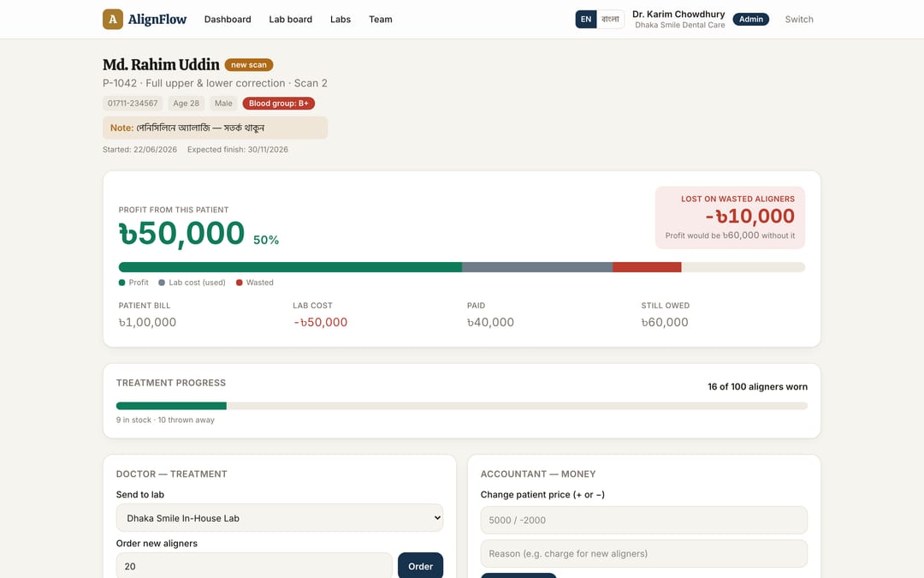
Task: Click the phone number 01711-234567 tag
Action: coord(133,104)
